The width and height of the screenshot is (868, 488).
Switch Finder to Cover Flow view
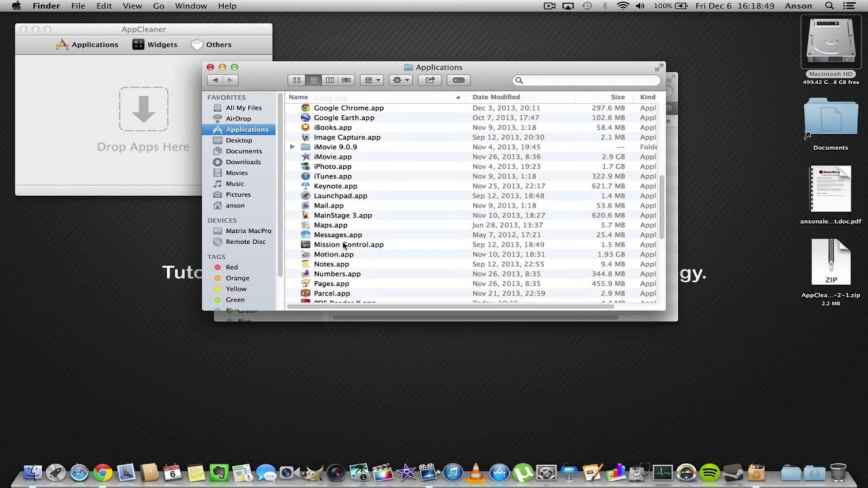point(346,80)
